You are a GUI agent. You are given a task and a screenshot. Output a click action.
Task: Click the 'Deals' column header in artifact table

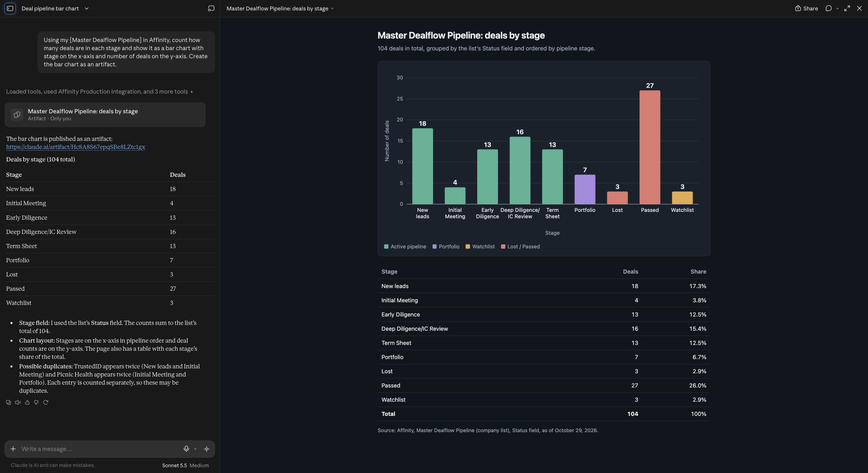click(630, 272)
